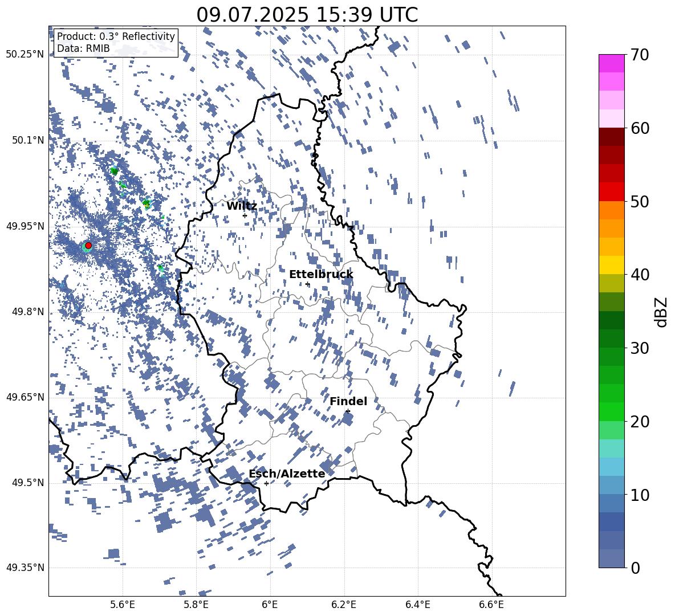Click the Findel station label
675x616 pixels.
point(348,401)
